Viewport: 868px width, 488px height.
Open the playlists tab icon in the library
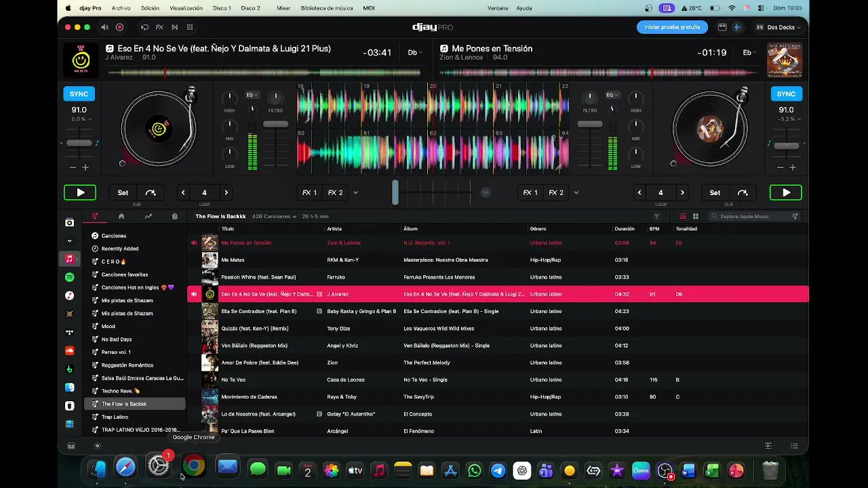[x=95, y=216]
